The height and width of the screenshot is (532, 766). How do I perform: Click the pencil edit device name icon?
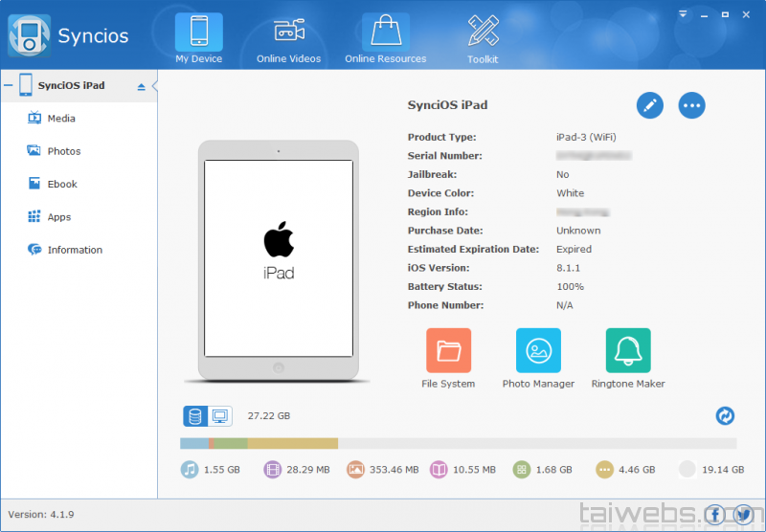[650, 105]
